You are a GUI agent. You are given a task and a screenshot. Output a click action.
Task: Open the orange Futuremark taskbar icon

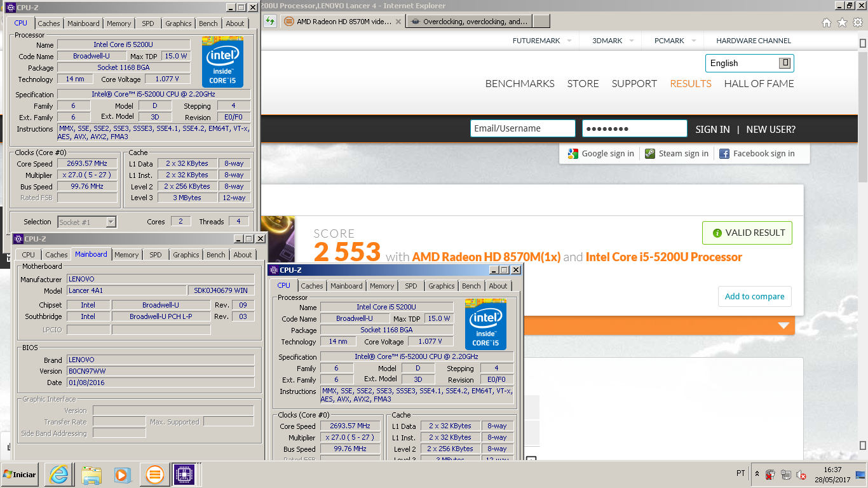click(154, 474)
